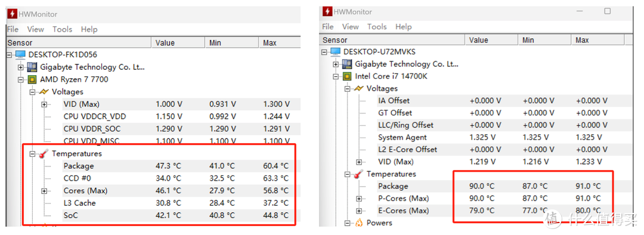This screenshot has width=644, height=235.
Task: Collapse the Intel Core i7 14700K node
Action: (336, 76)
